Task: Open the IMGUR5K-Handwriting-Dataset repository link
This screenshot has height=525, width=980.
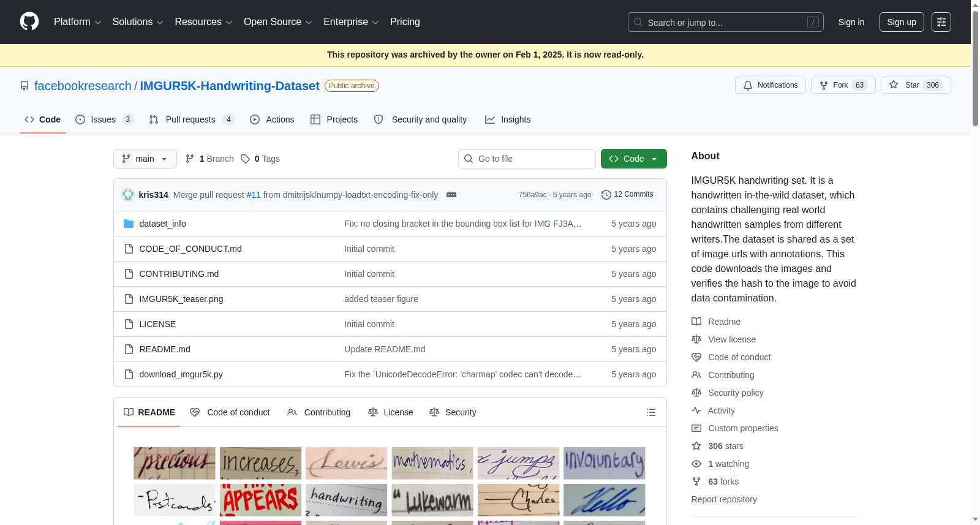Action: point(230,86)
